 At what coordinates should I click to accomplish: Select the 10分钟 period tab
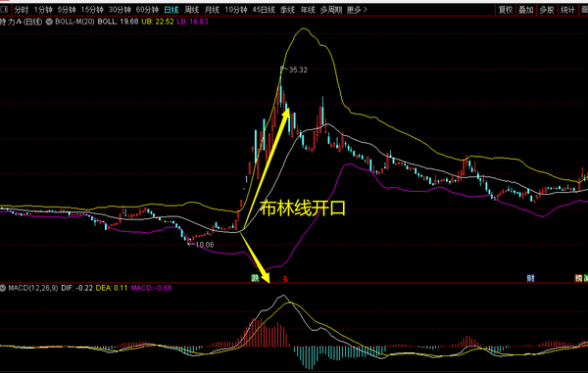(236, 10)
